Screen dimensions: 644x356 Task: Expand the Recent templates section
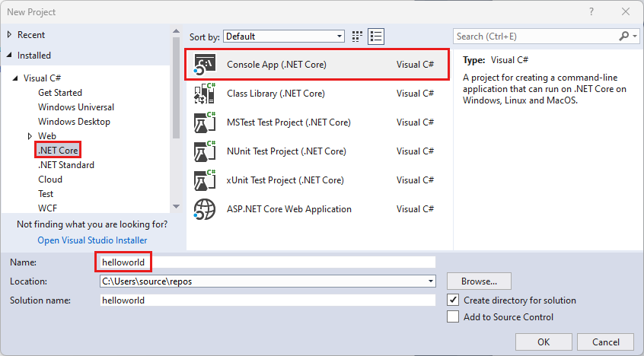tap(9, 35)
